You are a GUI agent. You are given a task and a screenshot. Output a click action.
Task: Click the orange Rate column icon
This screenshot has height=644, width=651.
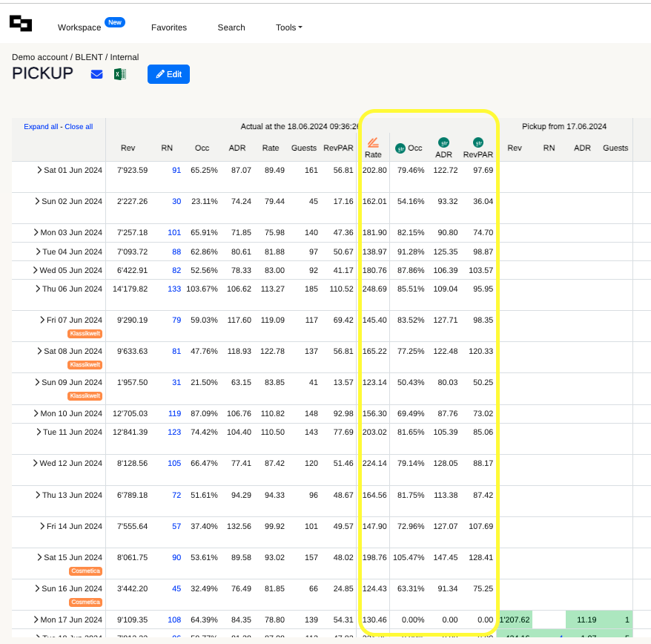click(x=373, y=143)
